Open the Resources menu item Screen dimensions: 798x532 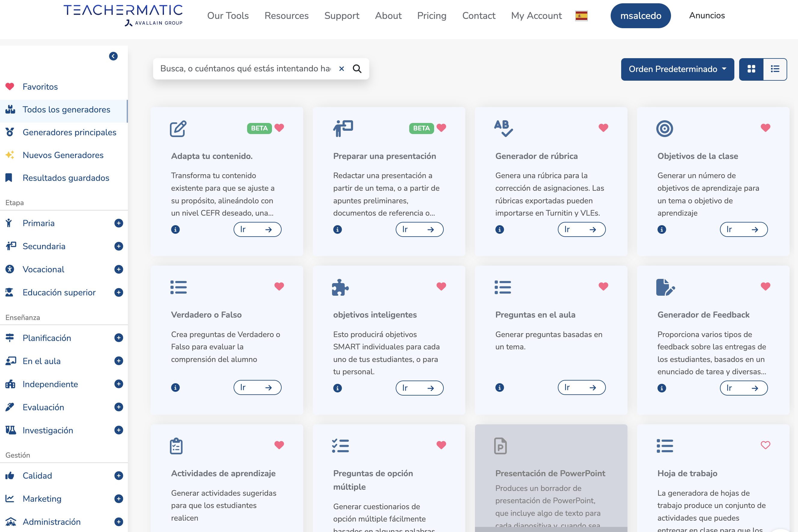(286, 15)
